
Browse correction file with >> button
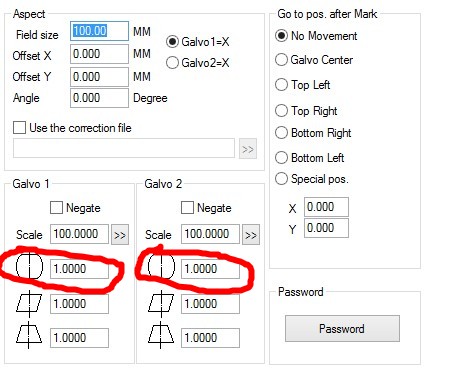point(248,149)
